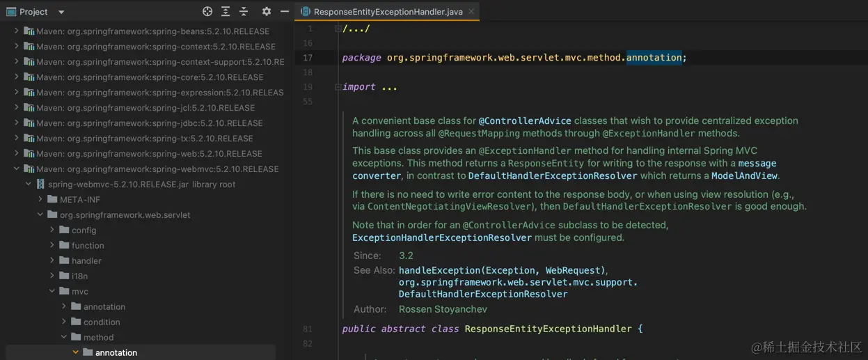Expand the config package

(52, 230)
